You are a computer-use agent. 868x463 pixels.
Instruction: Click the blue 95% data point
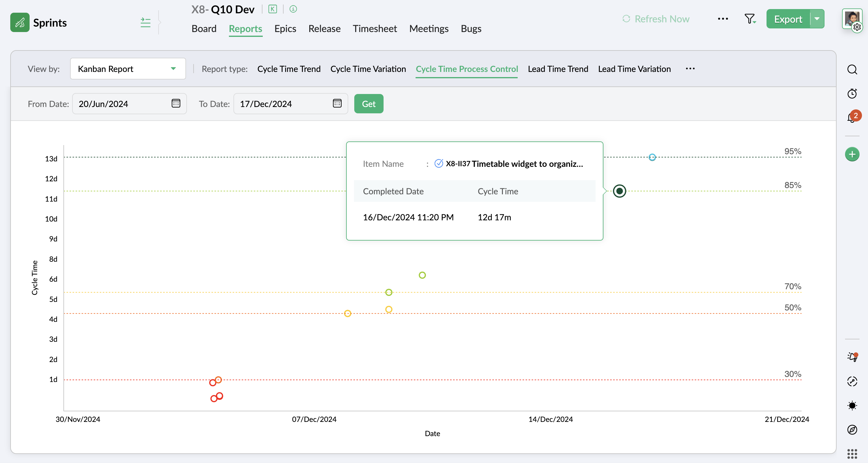pyautogui.click(x=652, y=157)
